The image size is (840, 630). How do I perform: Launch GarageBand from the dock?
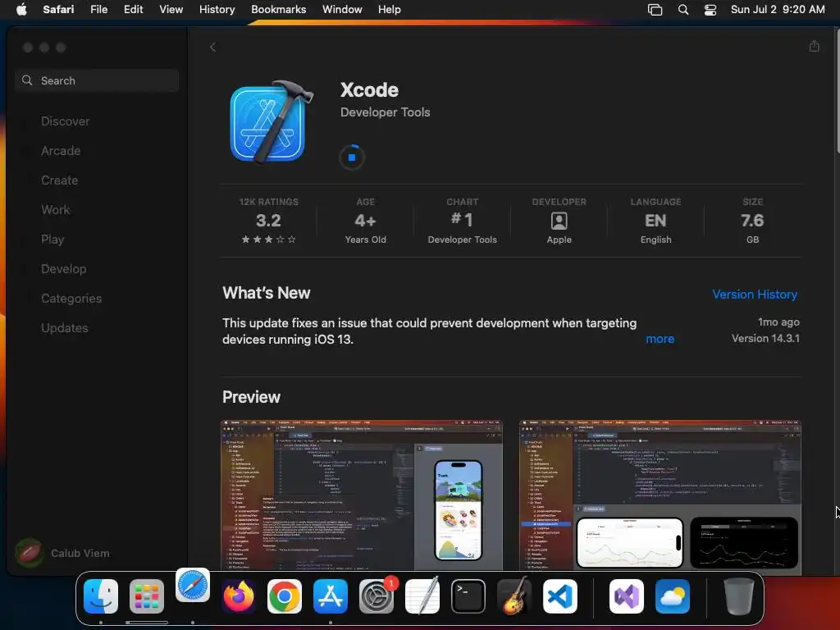click(x=514, y=596)
